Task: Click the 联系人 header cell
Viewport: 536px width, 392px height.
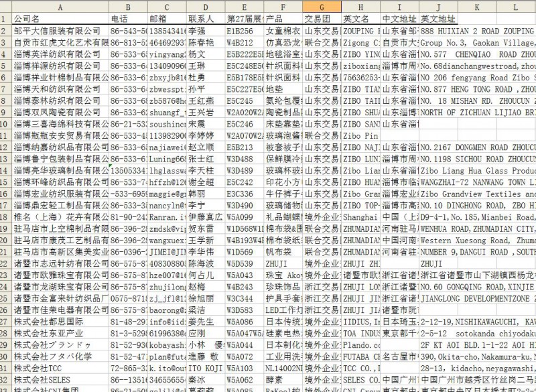Action: click(206, 19)
